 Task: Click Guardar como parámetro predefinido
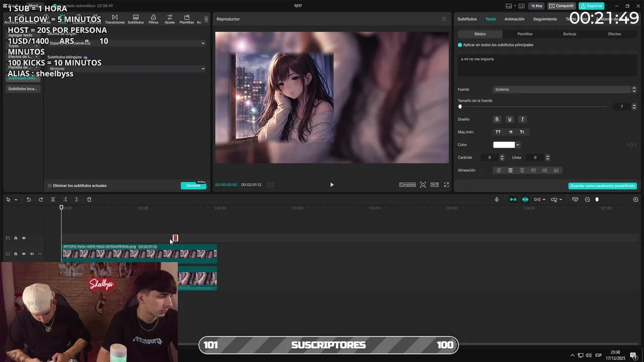click(x=603, y=186)
